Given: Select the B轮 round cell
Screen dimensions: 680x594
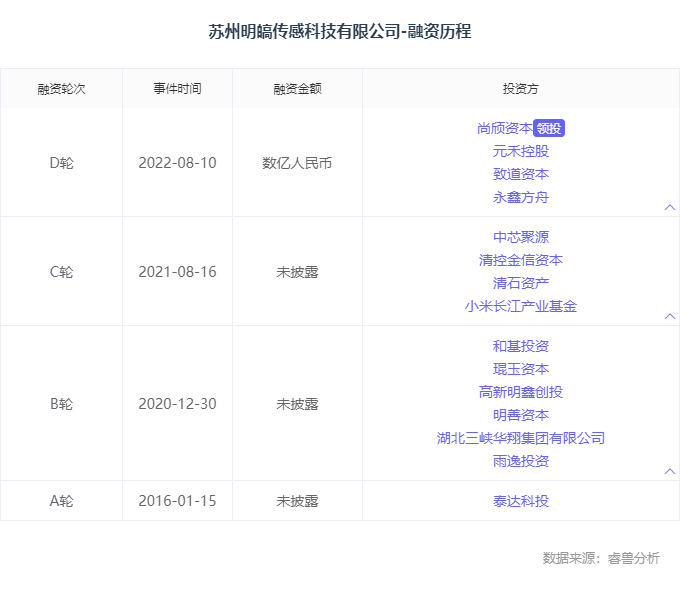Looking at the screenshot, I should (61, 404).
